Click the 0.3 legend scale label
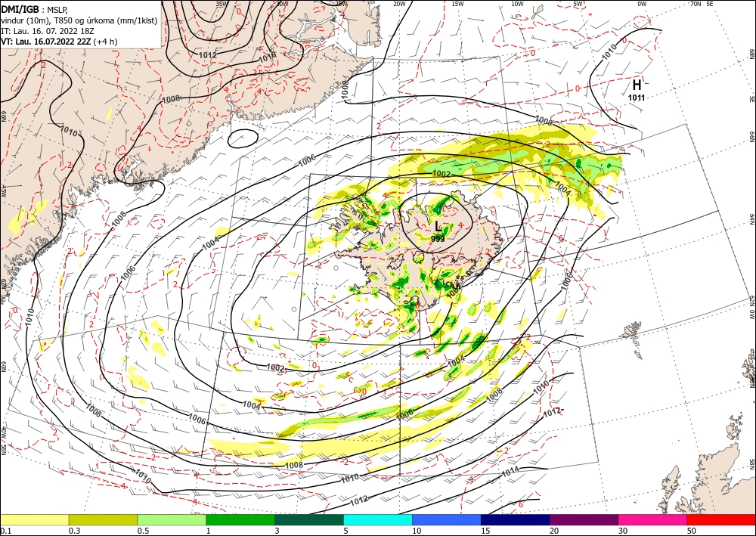The width and height of the screenshot is (756, 536). (x=74, y=531)
